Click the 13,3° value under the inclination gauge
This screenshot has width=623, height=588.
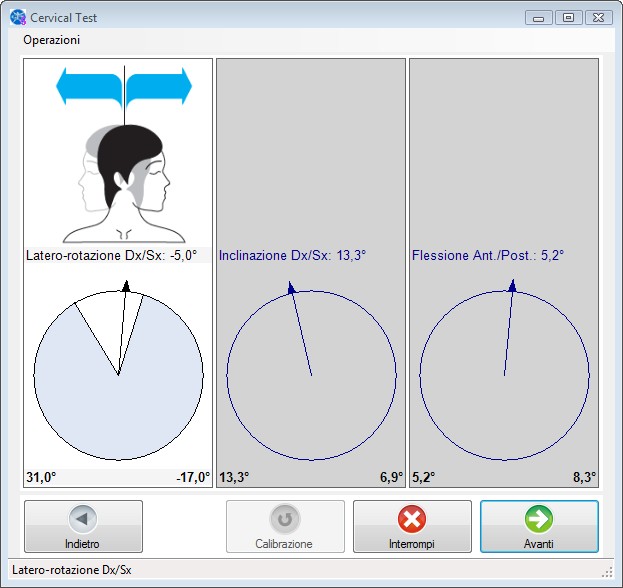click(234, 477)
